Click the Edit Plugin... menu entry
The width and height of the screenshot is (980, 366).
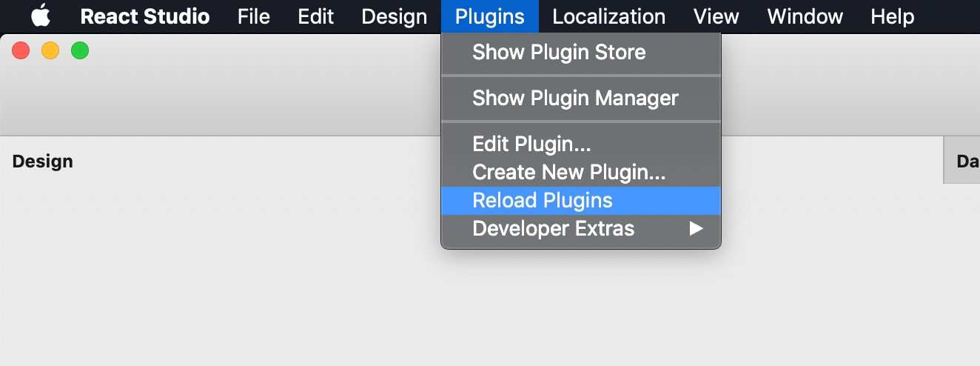pyautogui.click(x=531, y=144)
